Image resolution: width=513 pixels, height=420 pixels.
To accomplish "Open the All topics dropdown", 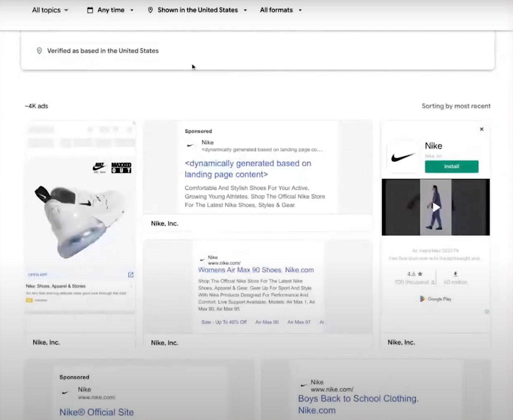I will (x=50, y=10).
